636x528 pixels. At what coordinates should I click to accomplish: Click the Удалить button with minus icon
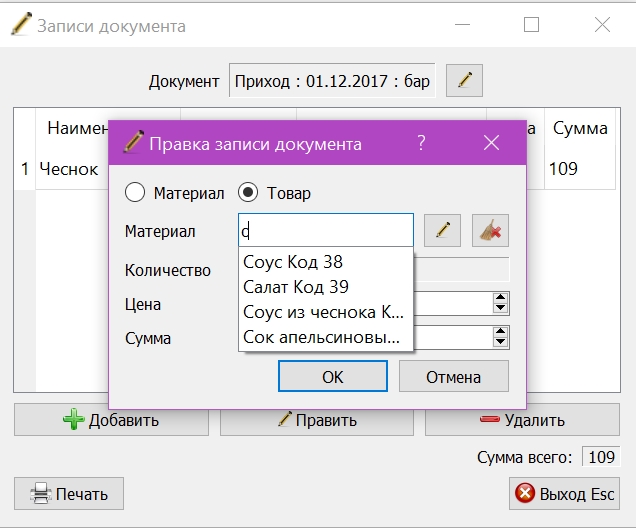point(522,420)
